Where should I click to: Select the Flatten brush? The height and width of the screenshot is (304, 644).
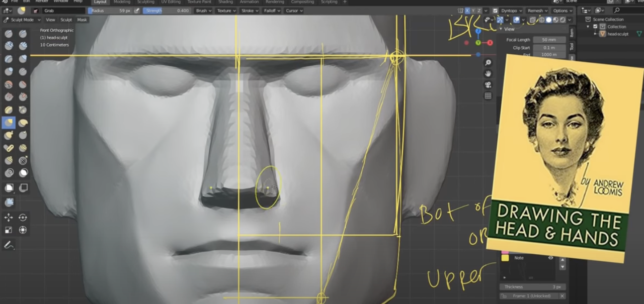tap(23, 84)
